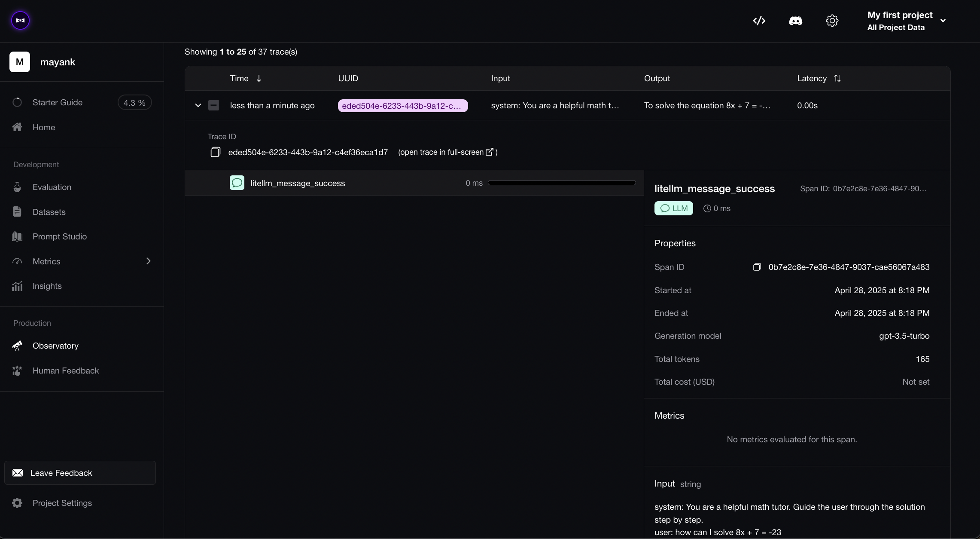Viewport: 980px width, 539px height.
Task: Toggle the trace row selection checkbox
Action: click(x=213, y=105)
